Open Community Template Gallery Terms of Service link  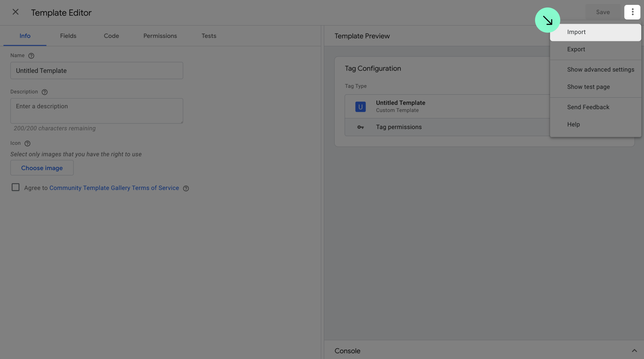[114, 188]
